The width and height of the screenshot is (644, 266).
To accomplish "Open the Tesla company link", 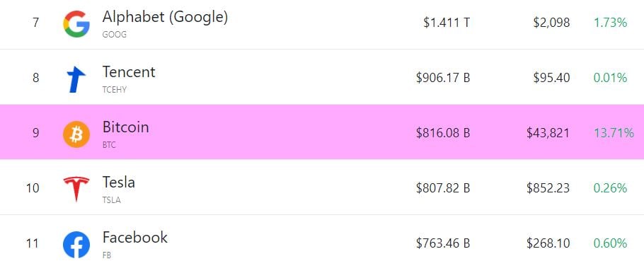I will point(118,182).
